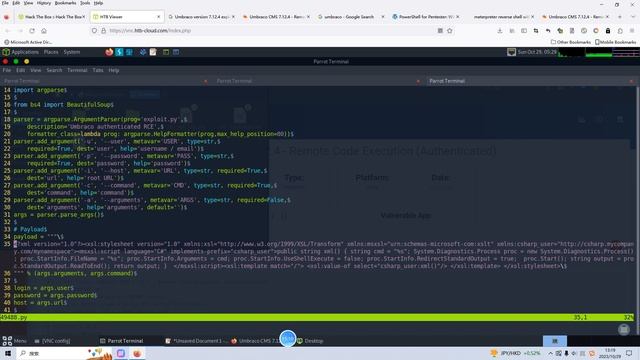Open terminal Search menu
The image size is (640, 360).
[x=54, y=71]
